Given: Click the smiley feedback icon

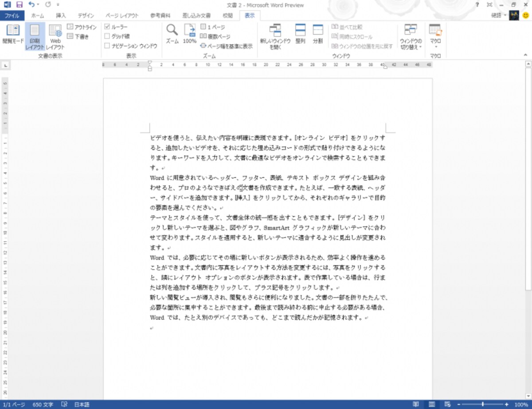Looking at the screenshot, I should point(526,16).
